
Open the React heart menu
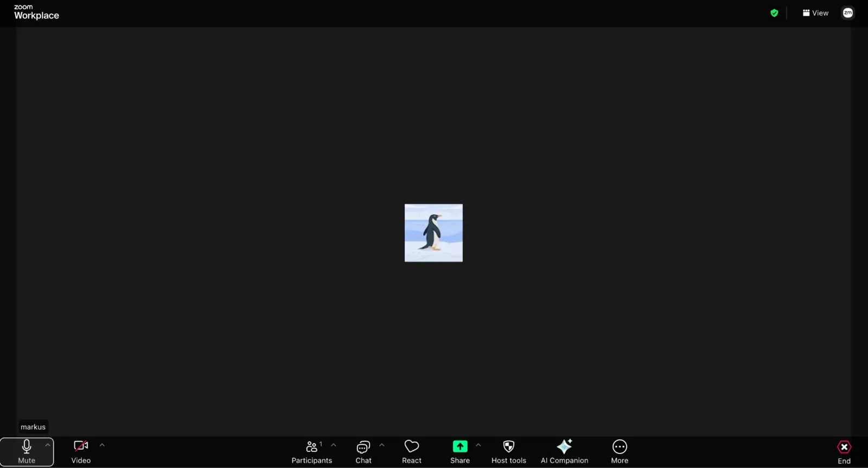pyautogui.click(x=412, y=452)
